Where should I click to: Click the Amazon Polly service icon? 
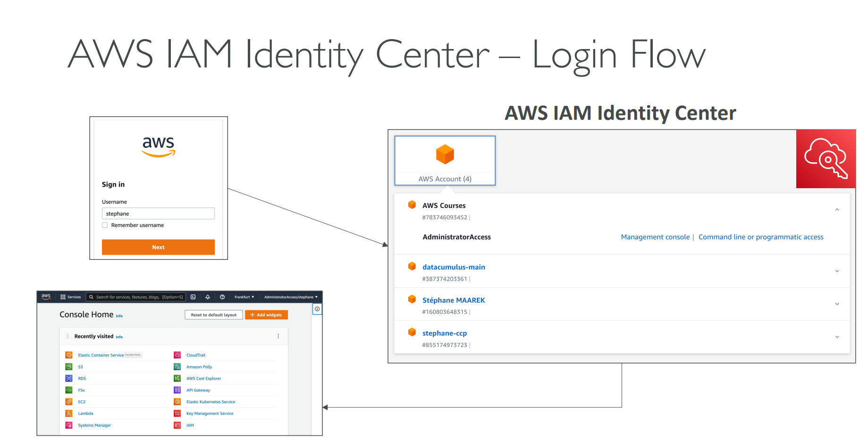(x=177, y=367)
